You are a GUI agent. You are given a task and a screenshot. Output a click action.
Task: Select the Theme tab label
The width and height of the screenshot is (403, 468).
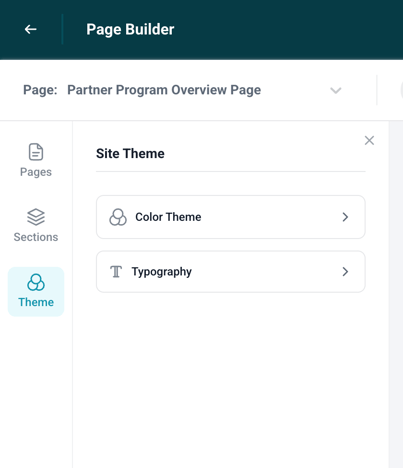coord(36,302)
